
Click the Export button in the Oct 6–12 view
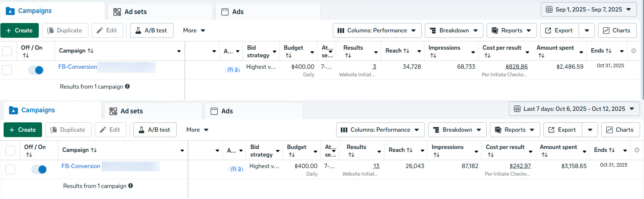(561, 130)
